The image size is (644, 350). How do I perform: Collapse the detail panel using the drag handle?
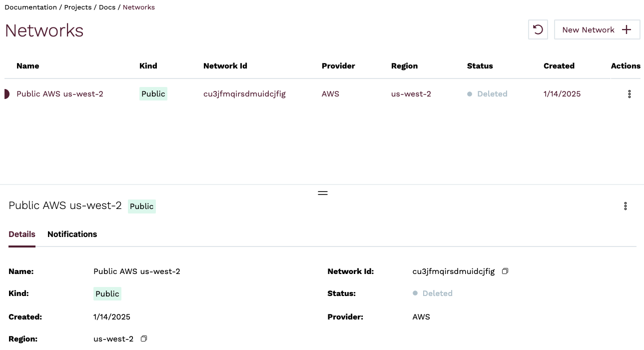tap(322, 192)
